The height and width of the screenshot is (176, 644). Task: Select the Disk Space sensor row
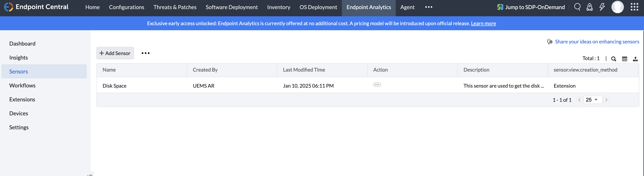[x=114, y=85]
